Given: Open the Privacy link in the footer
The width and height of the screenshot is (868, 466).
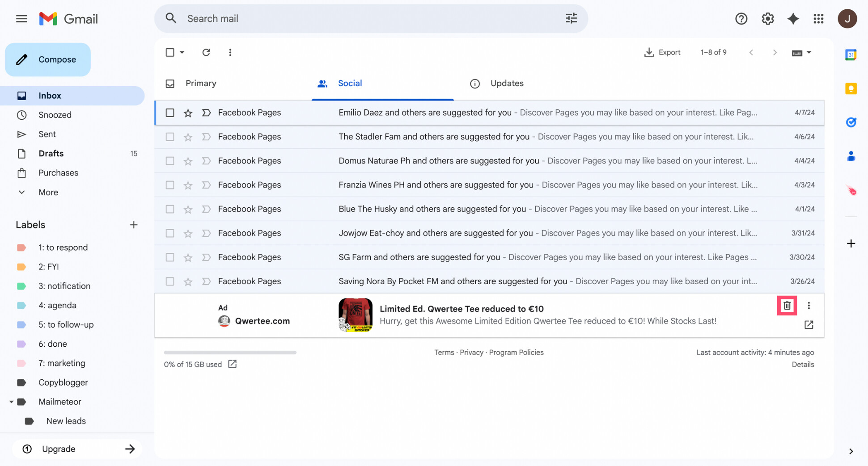Looking at the screenshot, I should click(x=471, y=352).
